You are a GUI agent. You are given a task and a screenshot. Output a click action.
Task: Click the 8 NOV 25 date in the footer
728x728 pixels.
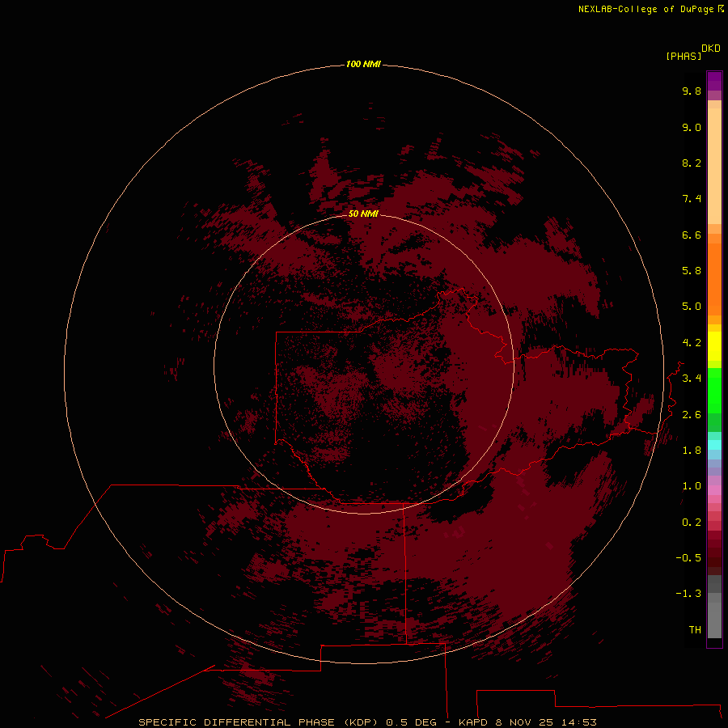point(525,722)
